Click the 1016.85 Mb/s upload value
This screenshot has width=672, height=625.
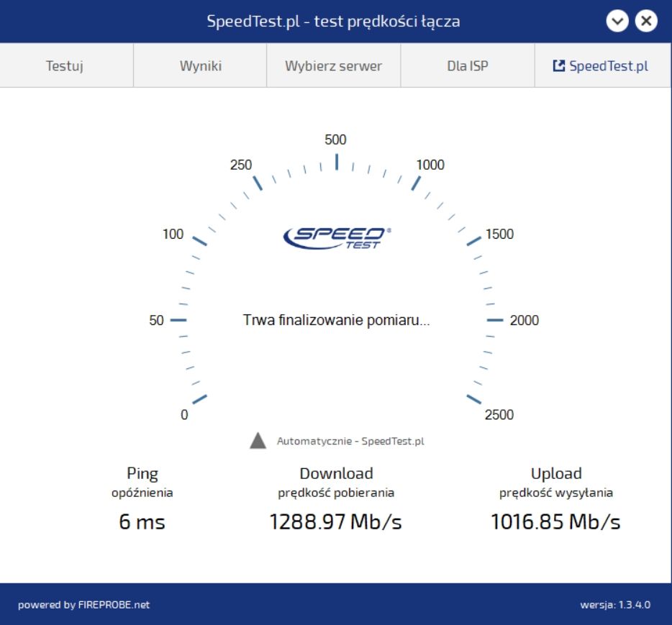click(x=555, y=521)
